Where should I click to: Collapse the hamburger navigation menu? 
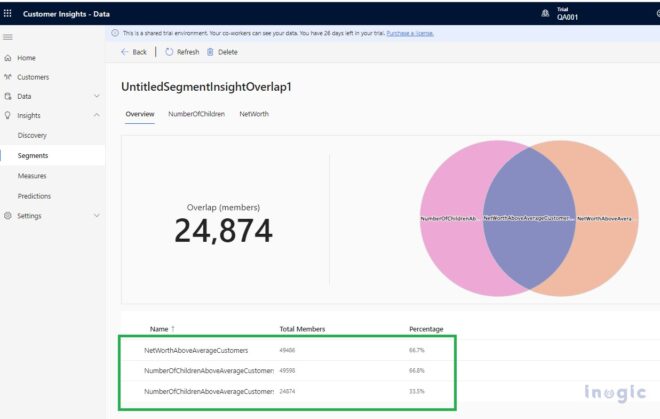tap(8, 37)
